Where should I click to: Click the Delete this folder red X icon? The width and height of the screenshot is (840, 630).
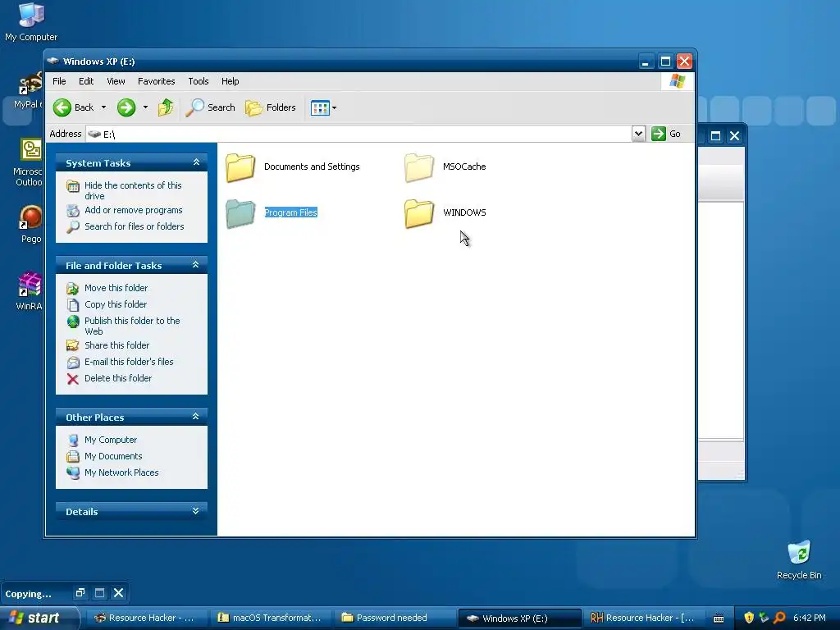pos(73,379)
